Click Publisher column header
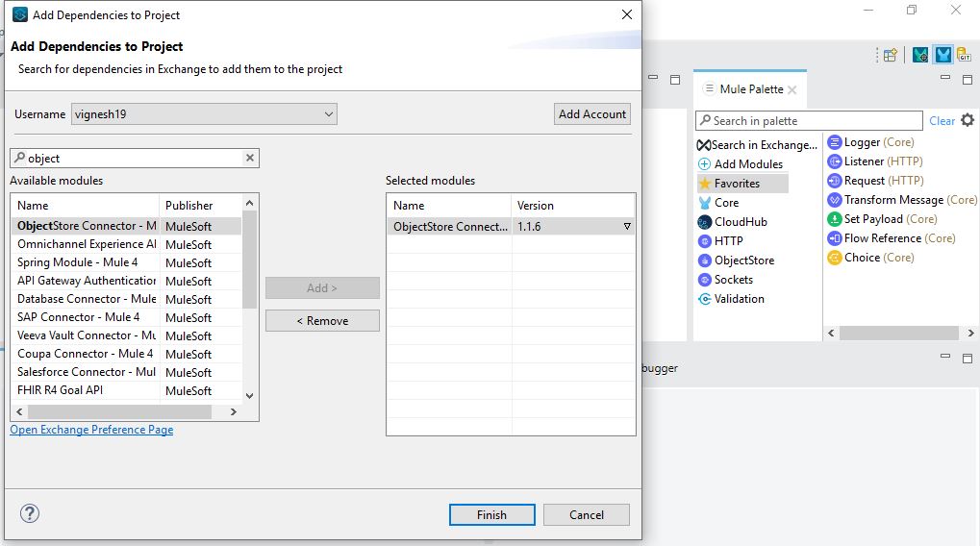 tap(201, 206)
